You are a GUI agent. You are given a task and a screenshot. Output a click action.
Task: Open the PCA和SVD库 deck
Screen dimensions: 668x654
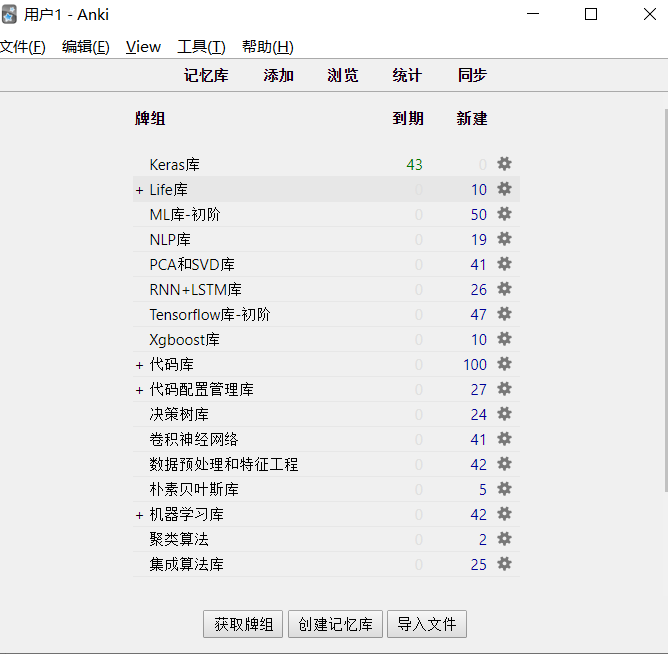[192, 265]
